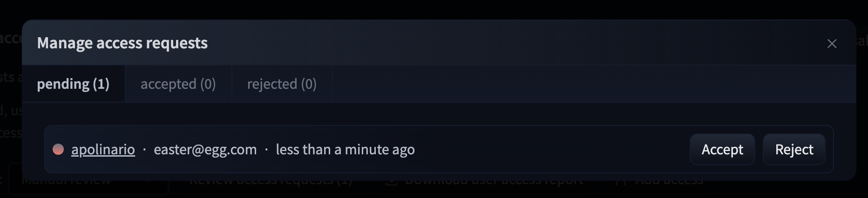The height and width of the screenshot is (198, 868).
Task: Show the rejected (0) tab
Action: 282,84
